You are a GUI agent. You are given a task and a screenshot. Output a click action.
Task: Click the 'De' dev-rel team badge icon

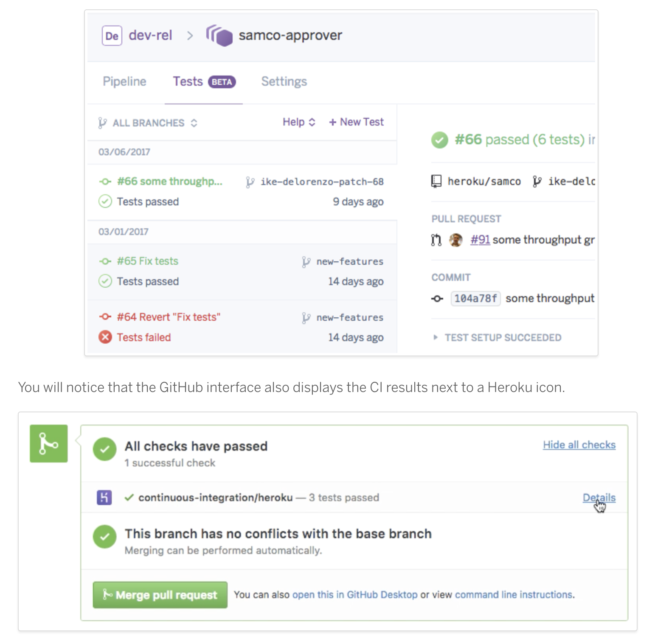(x=112, y=36)
